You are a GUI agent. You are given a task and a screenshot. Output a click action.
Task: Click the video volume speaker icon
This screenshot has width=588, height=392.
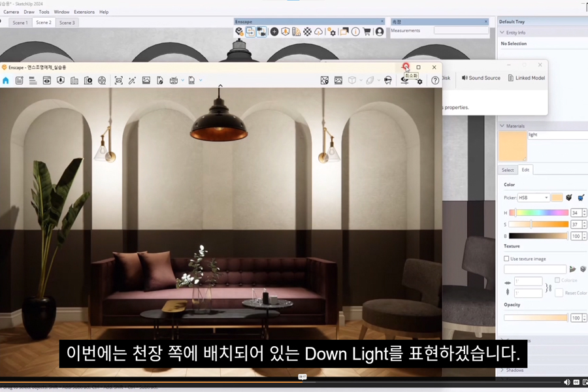click(x=566, y=382)
